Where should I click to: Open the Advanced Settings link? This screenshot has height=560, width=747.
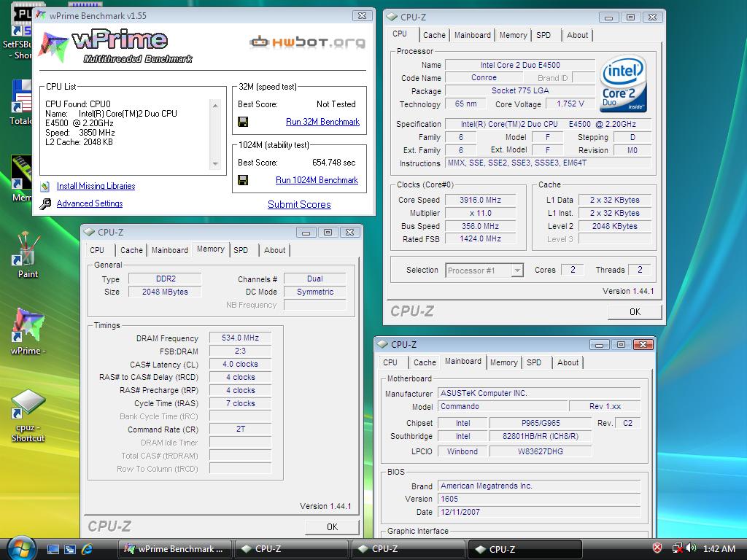[90, 204]
